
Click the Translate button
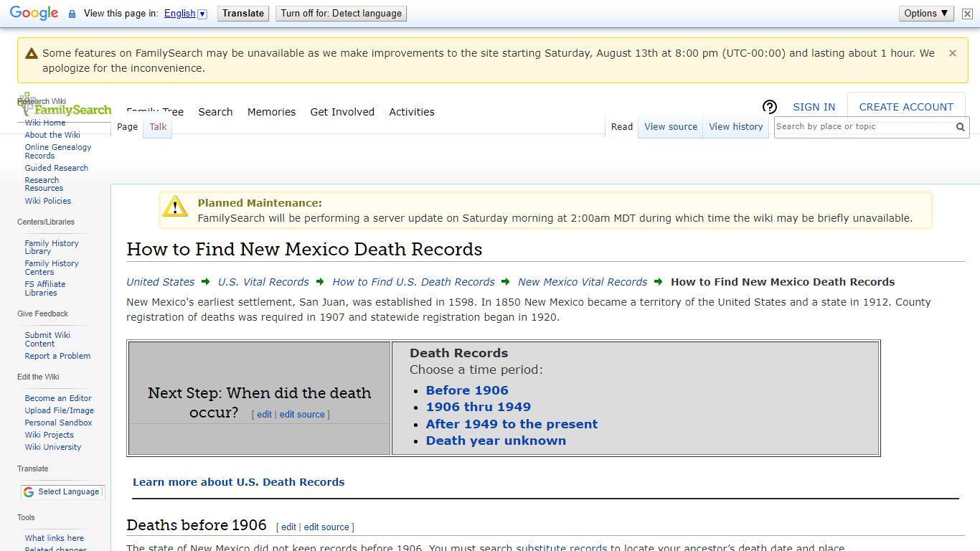click(x=243, y=13)
